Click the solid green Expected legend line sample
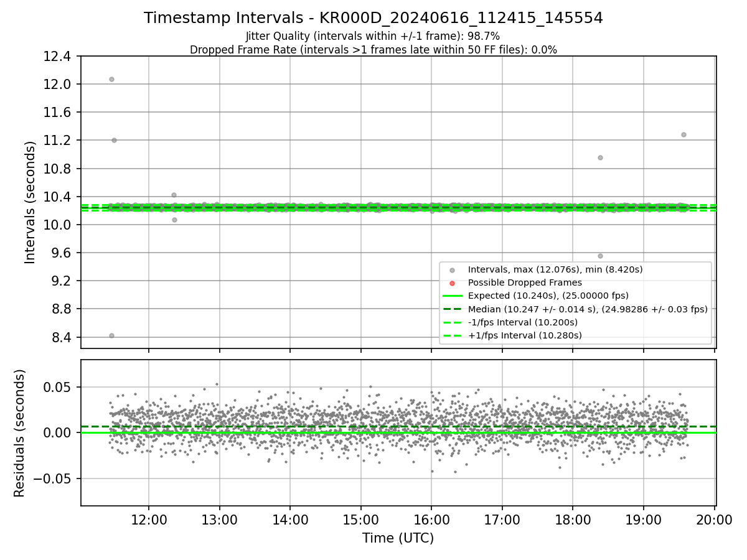This screenshot has width=747, height=560. pos(453,296)
